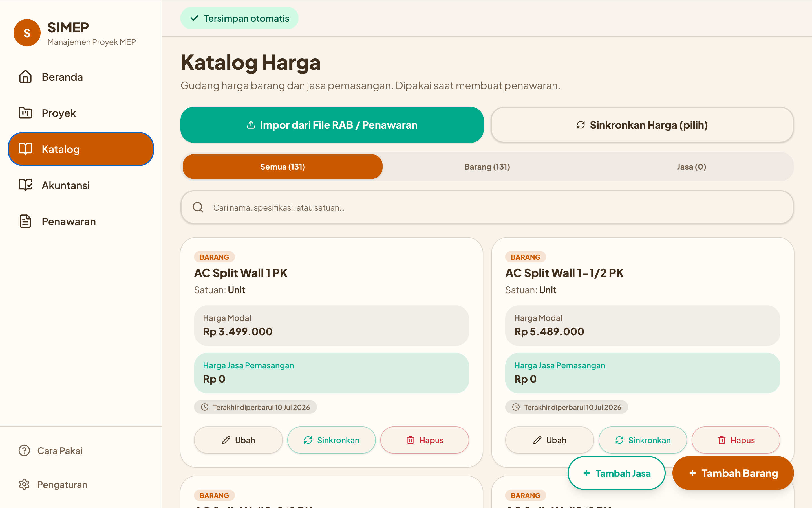812x508 pixels.
Task: Click sync icon on AC Split Wall 1-1/2 PK card
Action: coord(619,440)
